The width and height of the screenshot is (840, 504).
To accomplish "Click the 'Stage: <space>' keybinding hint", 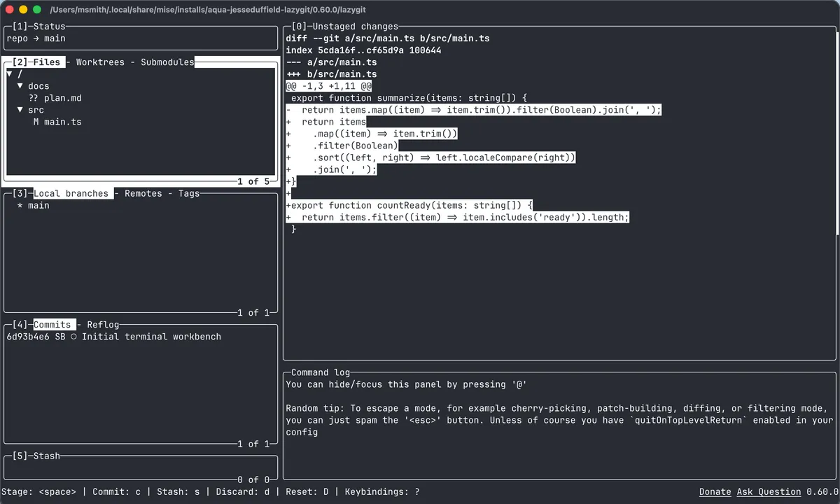I will pyautogui.click(x=38, y=492).
